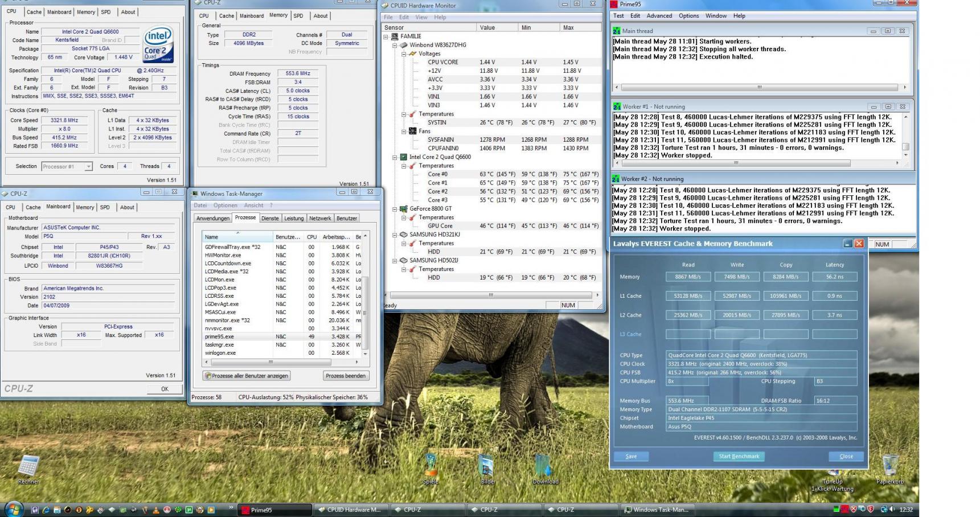Click the Windows Start orb

pyautogui.click(x=14, y=509)
